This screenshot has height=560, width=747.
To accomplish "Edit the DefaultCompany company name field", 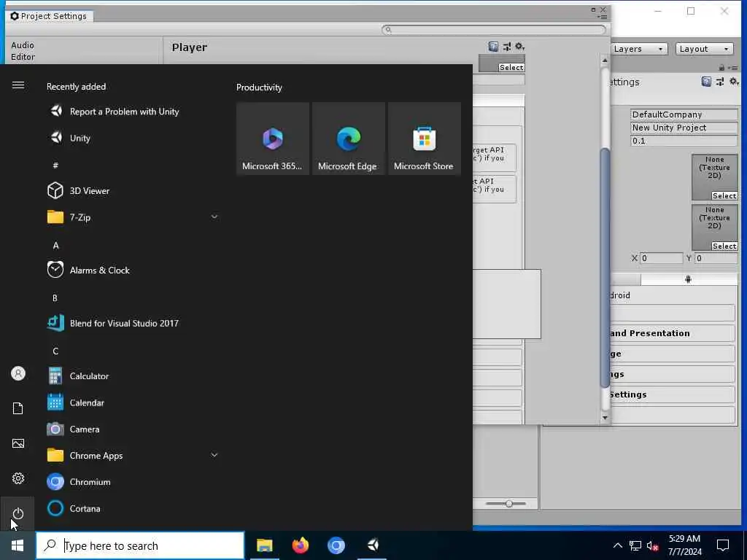I will (684, 114).
